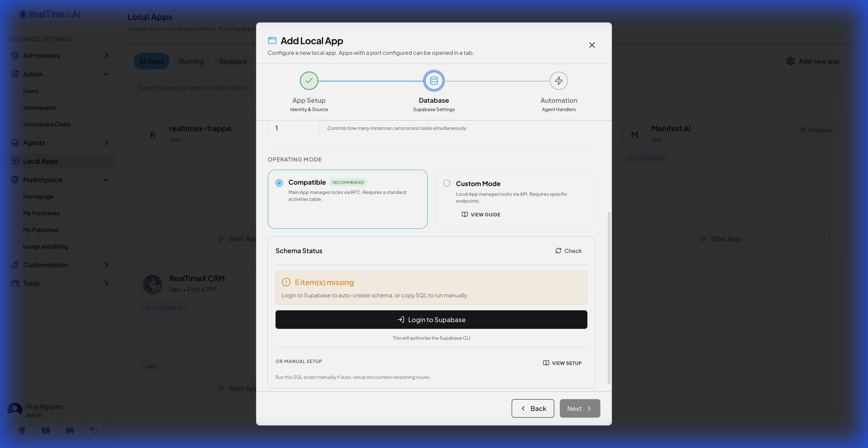The height and width of the screenshot is (448, 868).
Task: Open VIEW SETUP for manual SQL
Action: pyautogui.click(x=562, y=363)
